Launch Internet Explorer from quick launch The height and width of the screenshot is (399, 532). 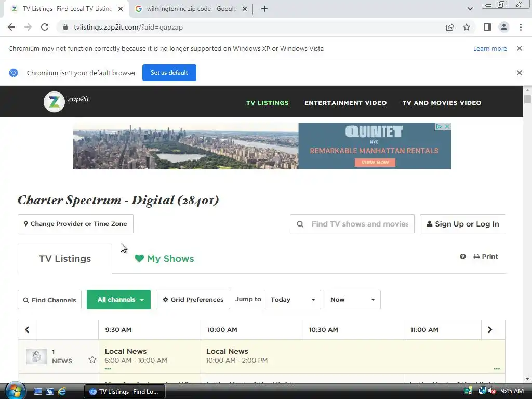(62, 392)
